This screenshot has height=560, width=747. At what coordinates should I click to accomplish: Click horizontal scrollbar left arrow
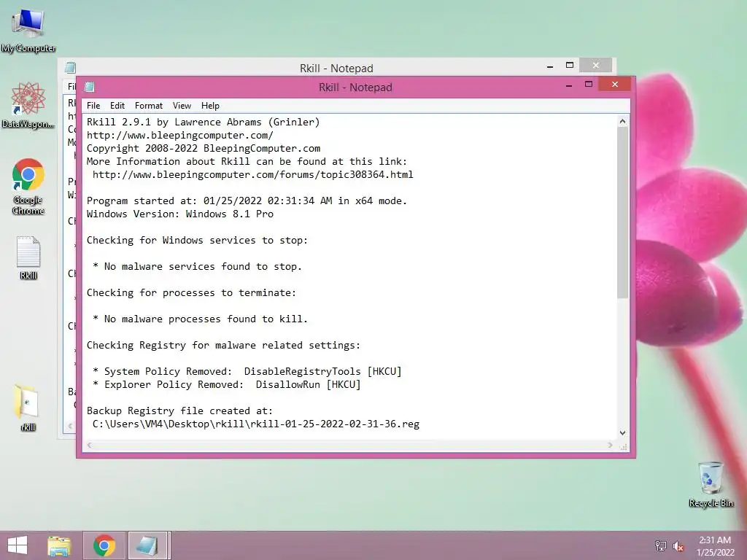point(89,446)
